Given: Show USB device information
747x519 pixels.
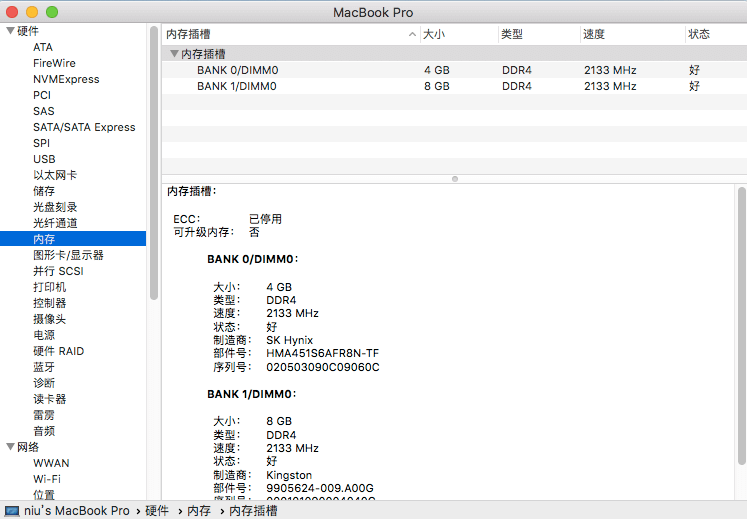Looking at the screenshot, I should 44,159.
